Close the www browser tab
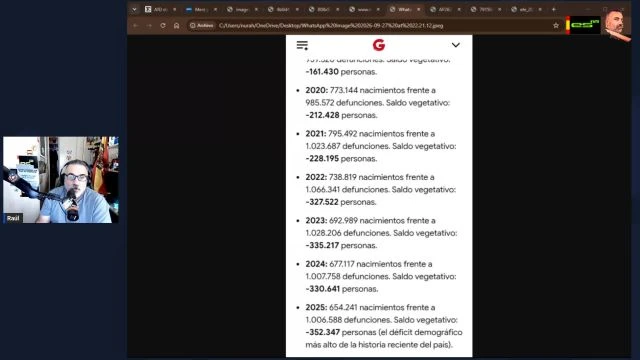This screenshot has width=640, height=360. click(378, 9)
